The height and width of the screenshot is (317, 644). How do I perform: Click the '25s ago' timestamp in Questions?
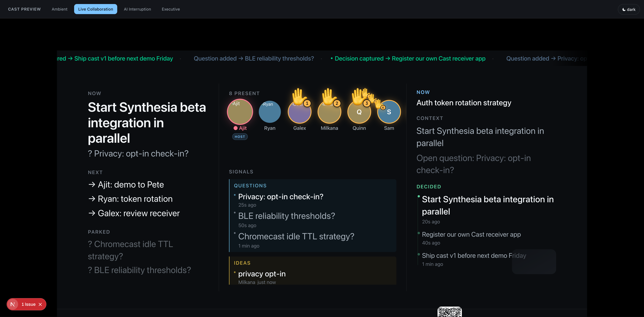(247, 205)
